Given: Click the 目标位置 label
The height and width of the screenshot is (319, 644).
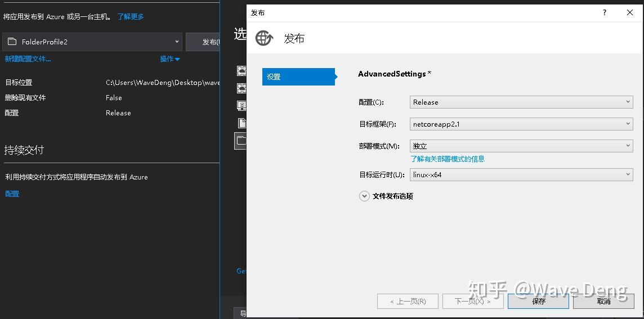Looking at the screenshot, I should tap(19, 83).
